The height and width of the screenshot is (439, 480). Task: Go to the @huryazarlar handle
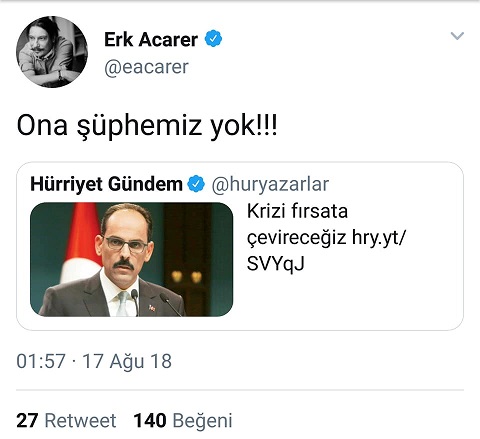click(x=270, y=184)
